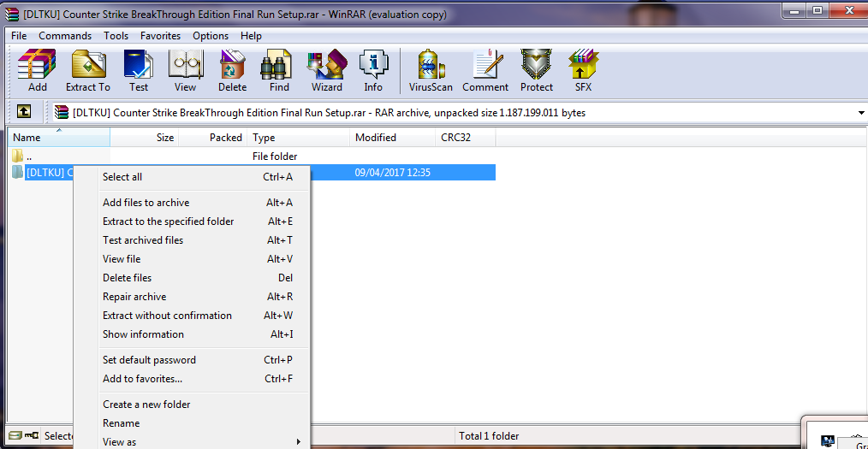Sort by Type column header

click(x=299, y=137)
